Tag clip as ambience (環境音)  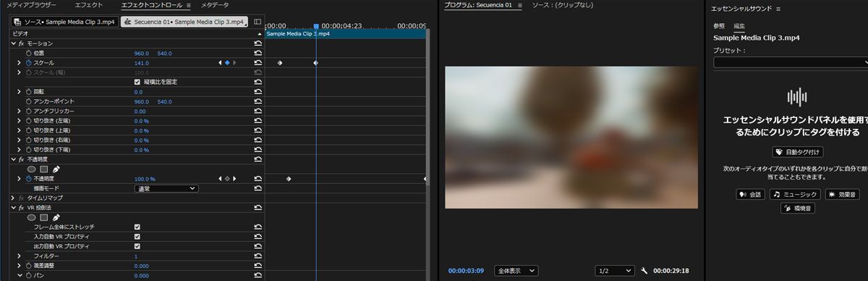tap(797, 208)
